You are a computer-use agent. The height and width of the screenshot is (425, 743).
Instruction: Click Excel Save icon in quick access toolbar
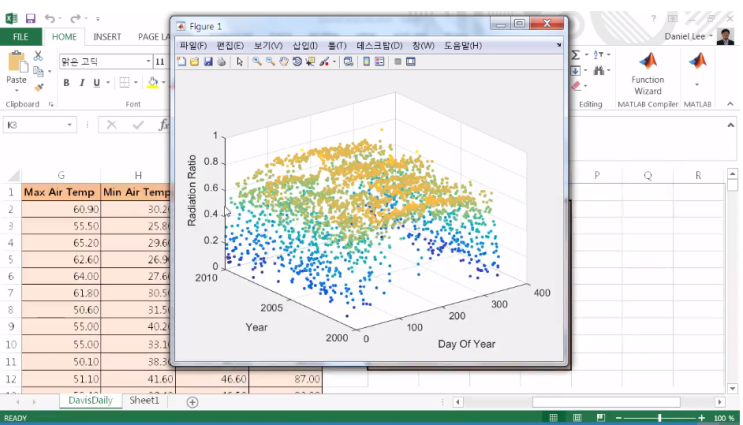point(31,18)
